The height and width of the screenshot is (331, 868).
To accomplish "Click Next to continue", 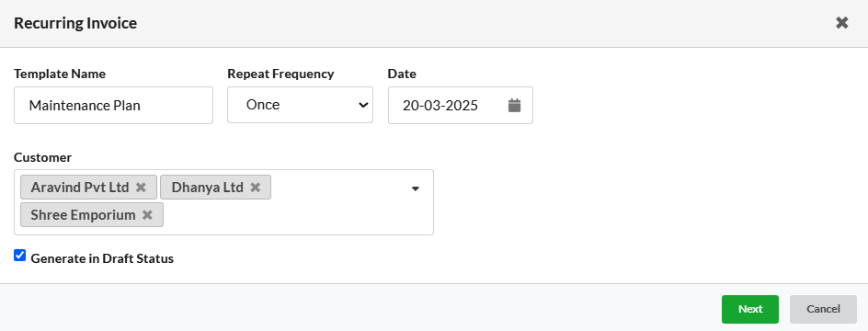I will click(x=750, y=309).
